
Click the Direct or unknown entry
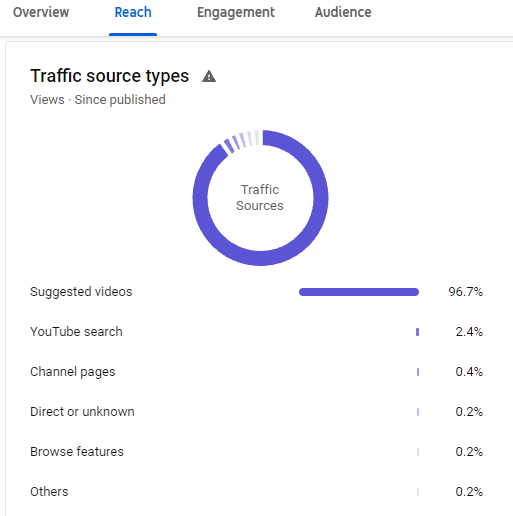(82, 412)
